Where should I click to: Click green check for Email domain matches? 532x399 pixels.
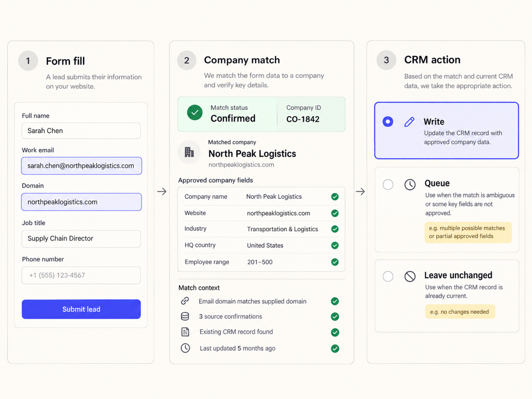click(335, 301)
